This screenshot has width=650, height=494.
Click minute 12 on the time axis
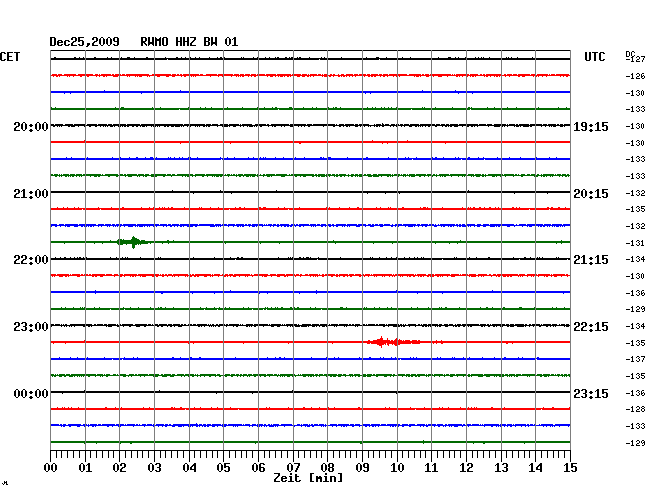(x=466, y=468)
